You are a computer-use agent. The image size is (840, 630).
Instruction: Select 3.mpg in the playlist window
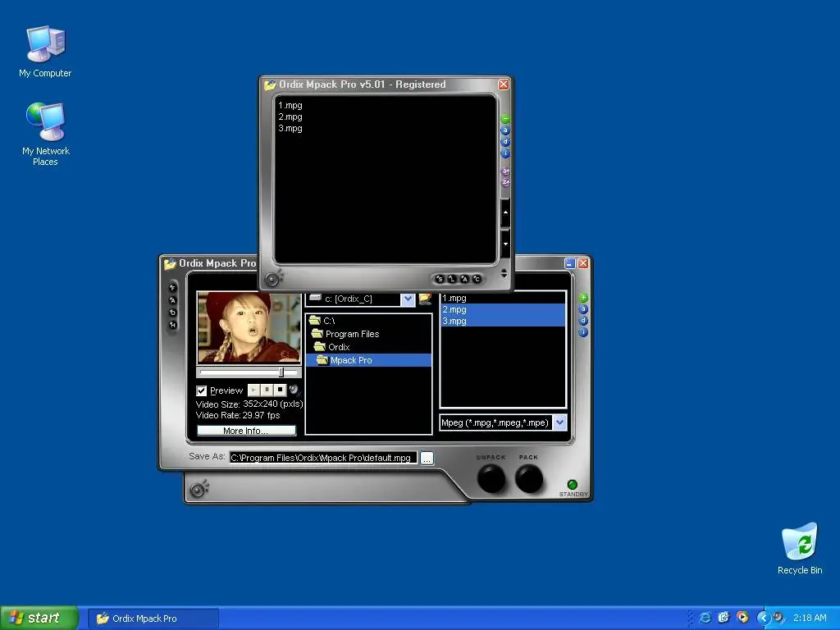click(290, 129)
